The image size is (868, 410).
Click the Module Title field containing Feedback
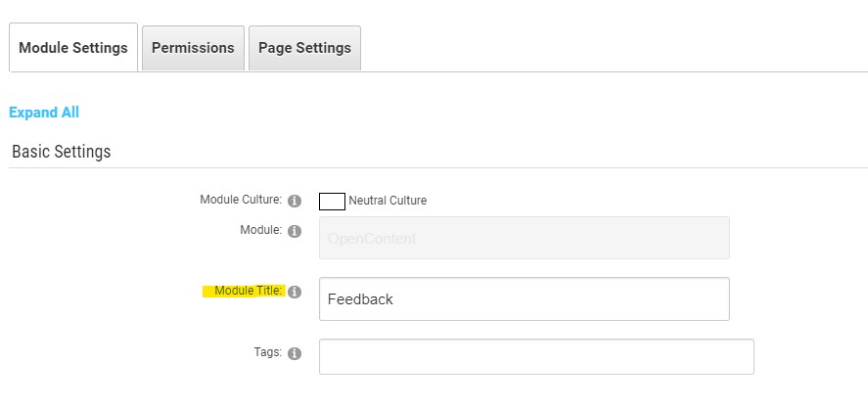coord(525,298)
